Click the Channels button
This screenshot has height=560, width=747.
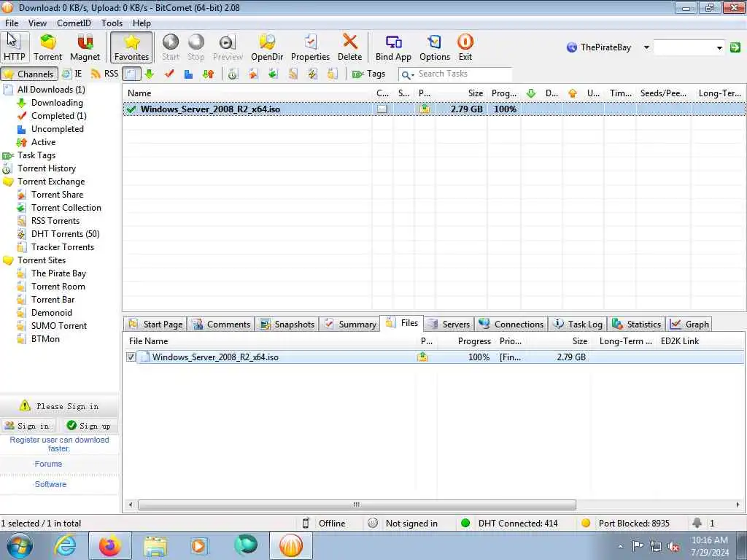tap(29, 74)
